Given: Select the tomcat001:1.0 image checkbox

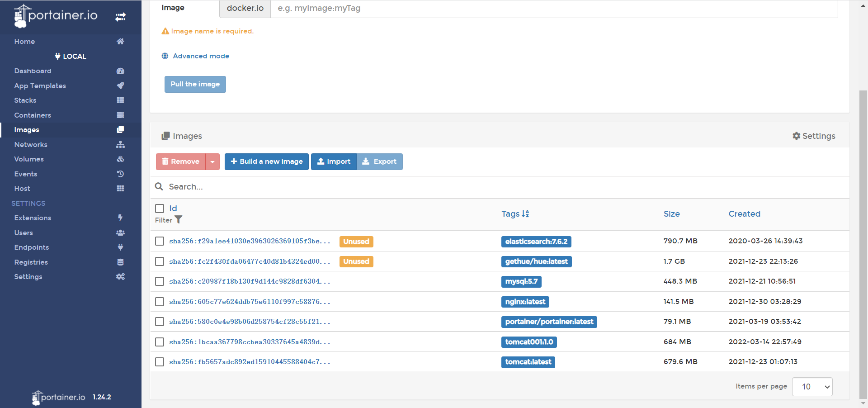Looking at the screenshot, I should tap(160, 342).
